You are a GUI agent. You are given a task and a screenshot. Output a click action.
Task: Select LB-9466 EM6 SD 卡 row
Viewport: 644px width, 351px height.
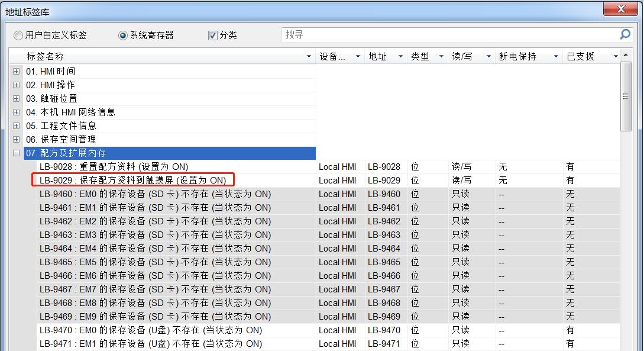pyautogui.click(x=328, y=275)
